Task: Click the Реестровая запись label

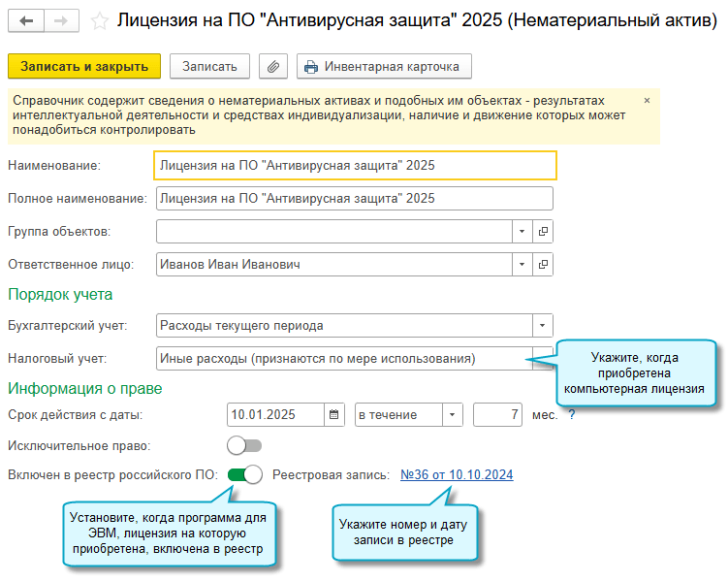Action: tap(331, 474)
